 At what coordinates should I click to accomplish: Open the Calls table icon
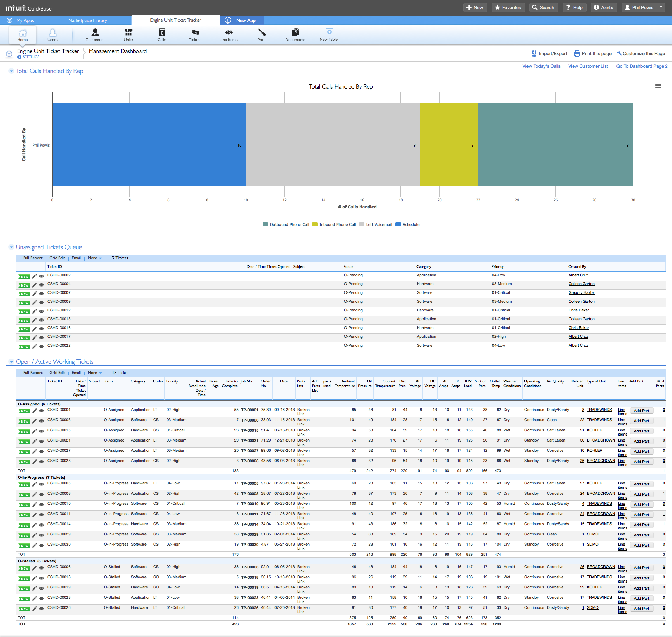coord(162,35)
